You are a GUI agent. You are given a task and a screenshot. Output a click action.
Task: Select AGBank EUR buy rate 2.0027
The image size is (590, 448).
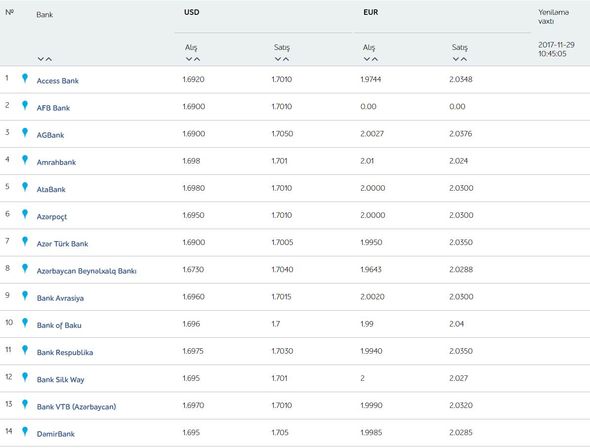372,134
